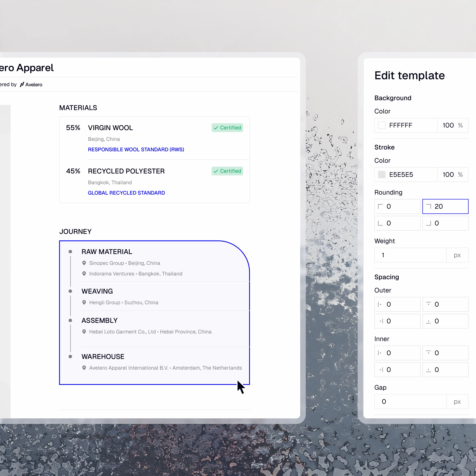Screen dimensions: 476x476
Task: Click the Stroke Weight input field
Action: (x=410, y=255)
